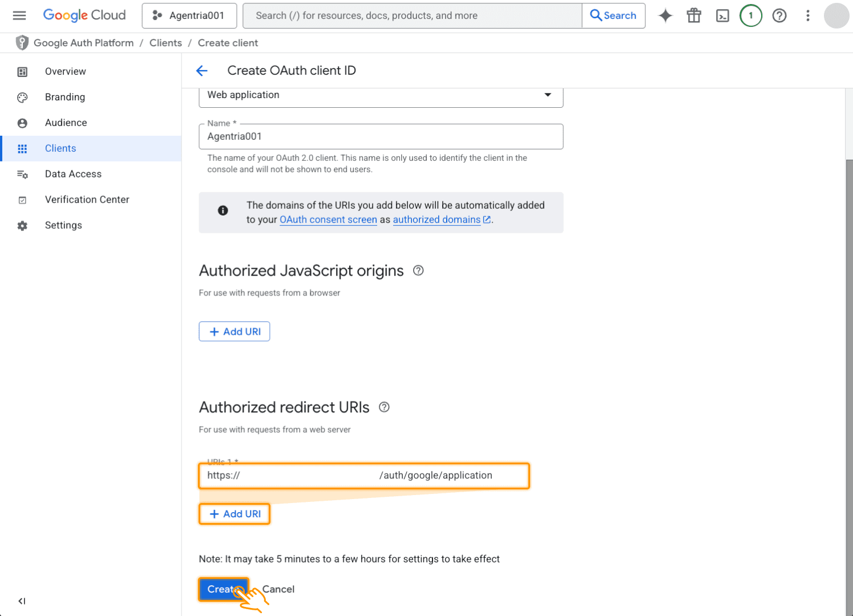The height and width of the screenshot is (616, 853).
Task: Click the Create client breadcrumb text
Action: point(228,43)
